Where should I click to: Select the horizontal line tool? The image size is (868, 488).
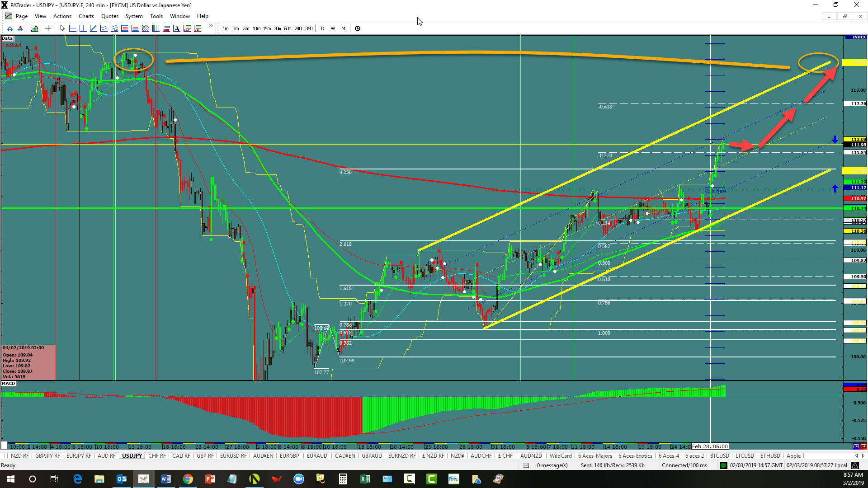[72, 28]
